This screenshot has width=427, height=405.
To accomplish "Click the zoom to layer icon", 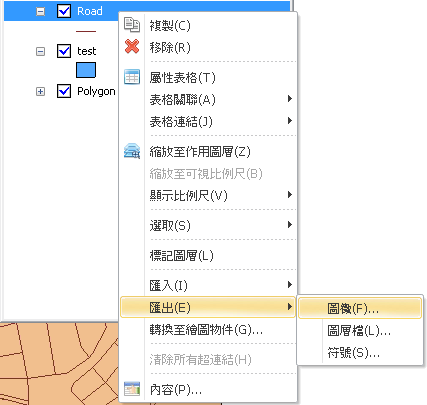I will coord(132,151).
